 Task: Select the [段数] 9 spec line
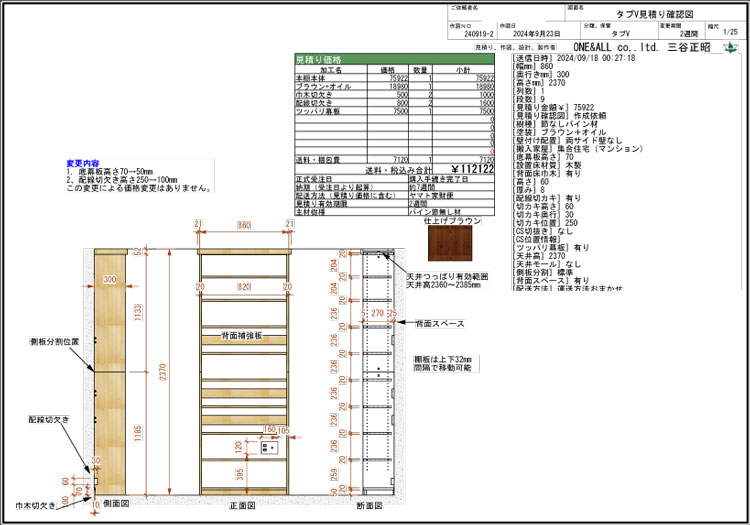pyautogui.click(x=529, y=99)
